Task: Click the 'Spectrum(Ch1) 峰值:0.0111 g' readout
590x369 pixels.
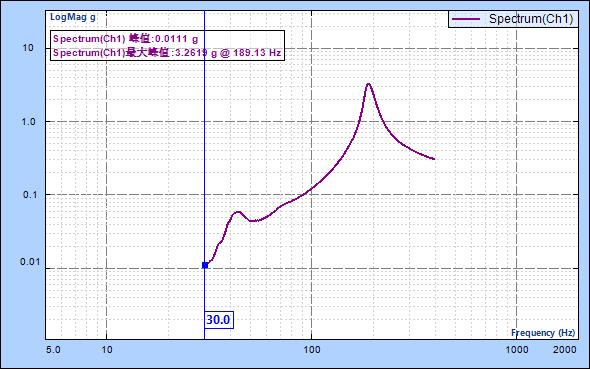Action: (x=126, y=39)
